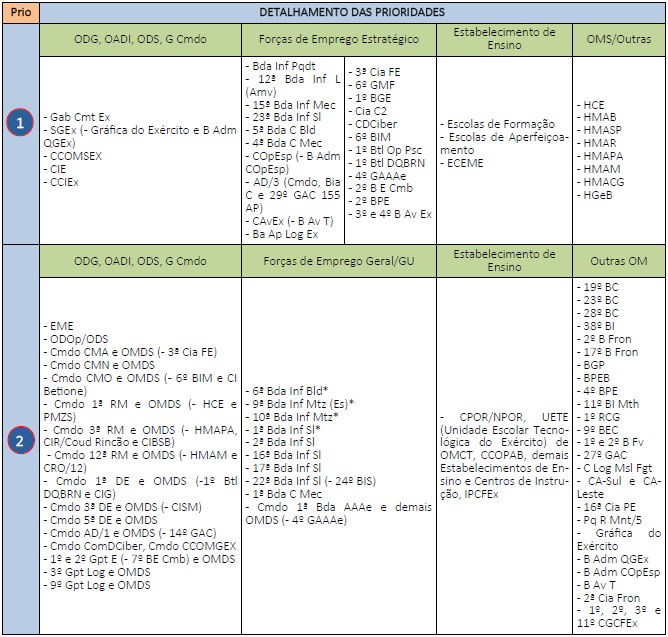Click the '- Escolas de Formação' line

click(498, 124)
